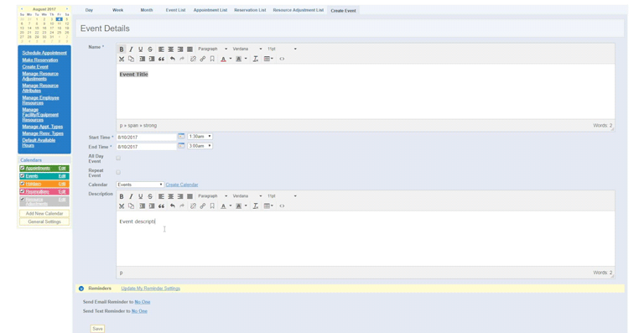Switch to the Month tab
This screenshot has width=644, height=333.
(x=147, y=10)
